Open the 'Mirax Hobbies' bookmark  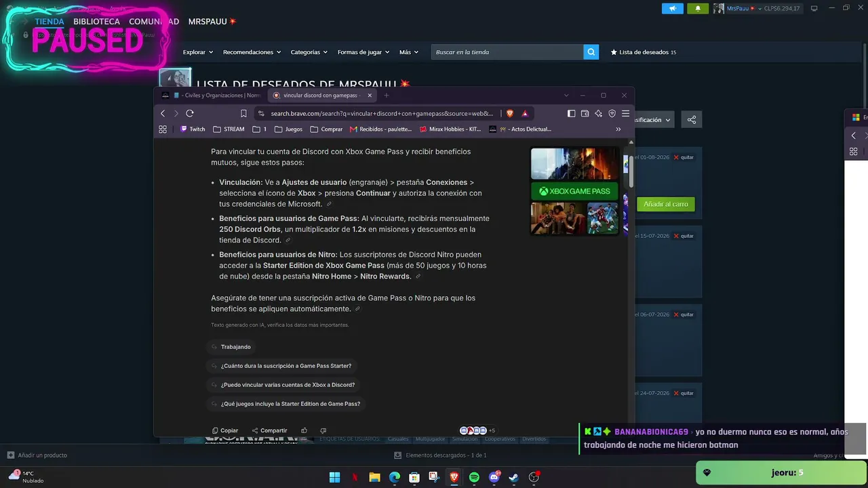pyautogui.click(x=450, y=129)
